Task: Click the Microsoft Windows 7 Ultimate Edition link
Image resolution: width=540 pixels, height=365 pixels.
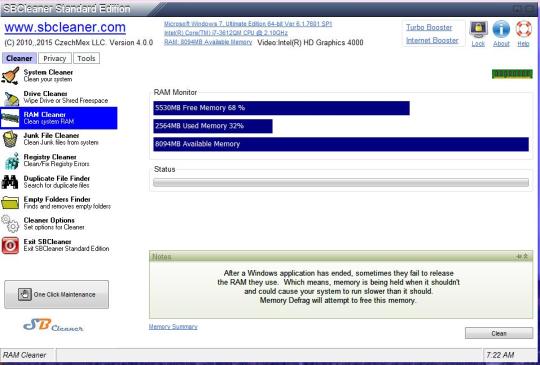Action: (248, 24)
